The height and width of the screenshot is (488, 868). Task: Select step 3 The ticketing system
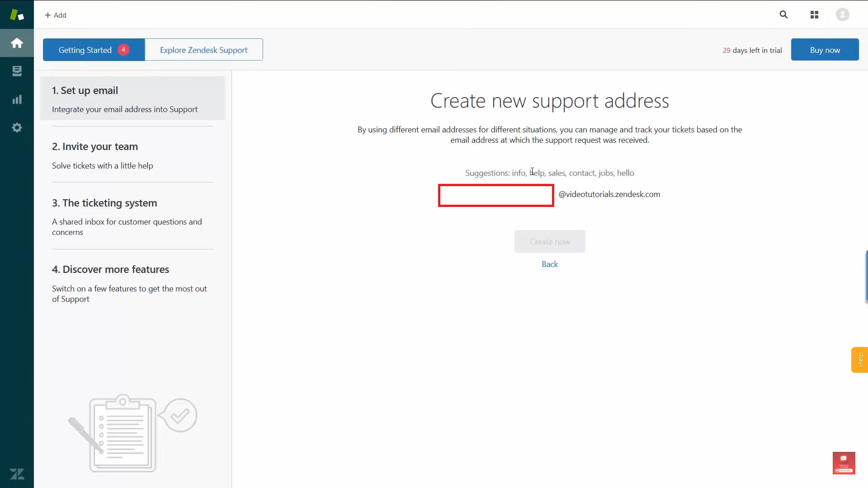click(132, 216)
